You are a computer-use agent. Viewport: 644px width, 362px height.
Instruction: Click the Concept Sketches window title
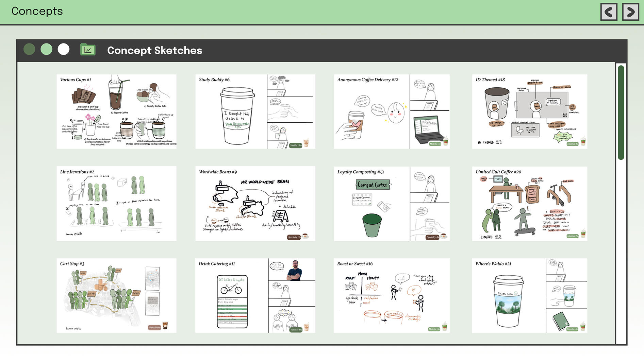(154, 50)
